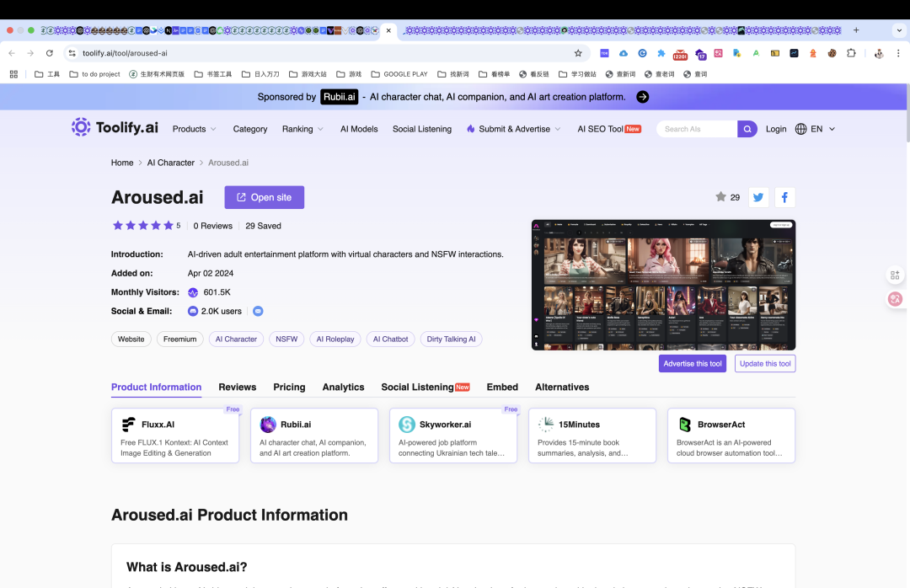Open the browser extensions puzzle icon
The image size is (910, 588).
pos(851,53)
